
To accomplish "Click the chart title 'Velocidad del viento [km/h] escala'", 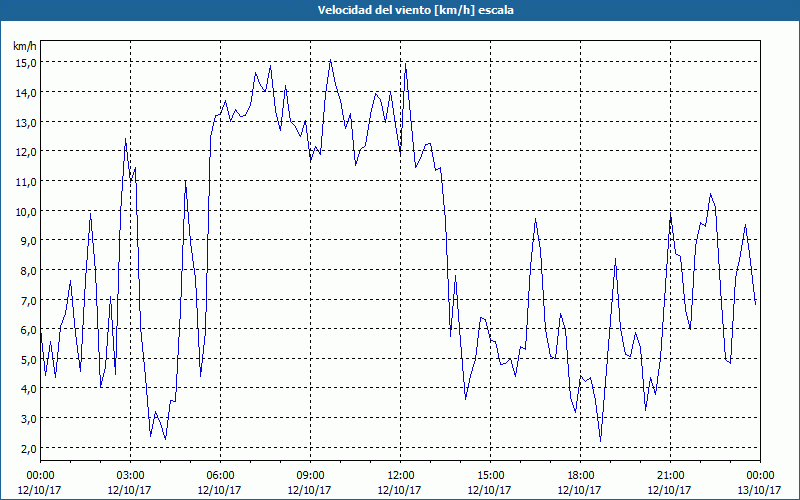I will 415,10.
